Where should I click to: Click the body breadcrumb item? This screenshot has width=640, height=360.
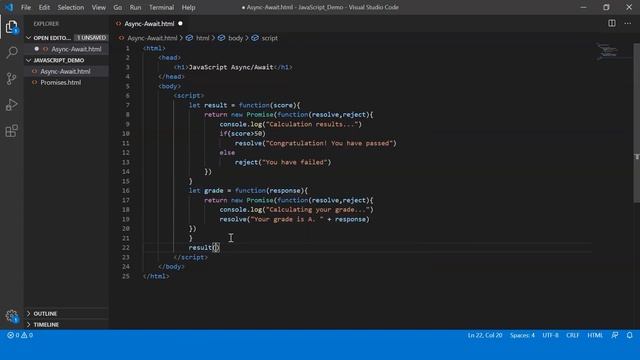235,38
